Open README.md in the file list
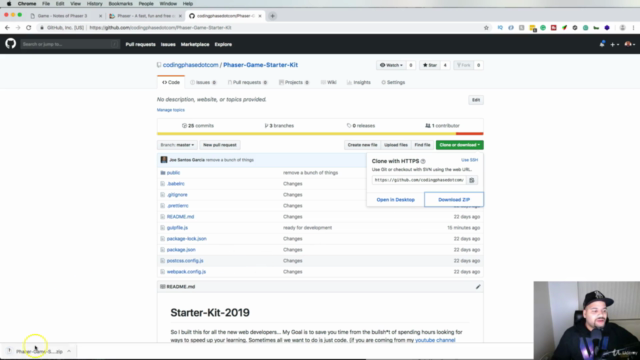Screen dimensions: 640x360 pos(180,217)
